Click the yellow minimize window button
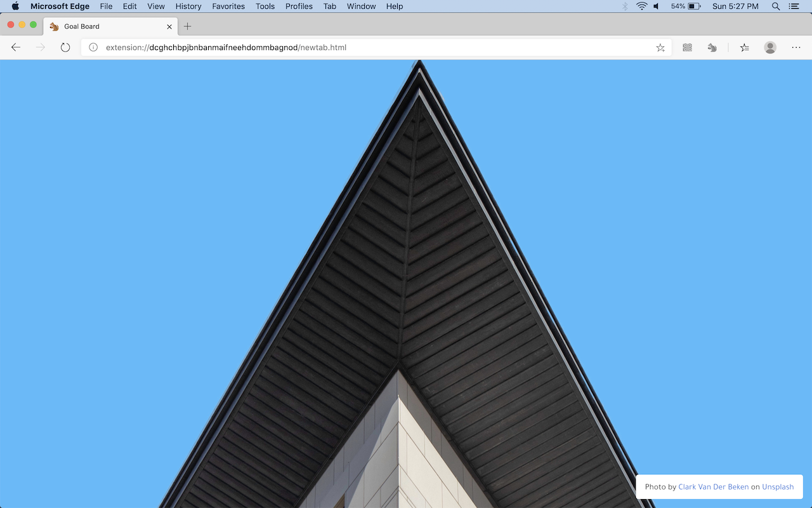The image size is (812, 508). tap(22, 25)
